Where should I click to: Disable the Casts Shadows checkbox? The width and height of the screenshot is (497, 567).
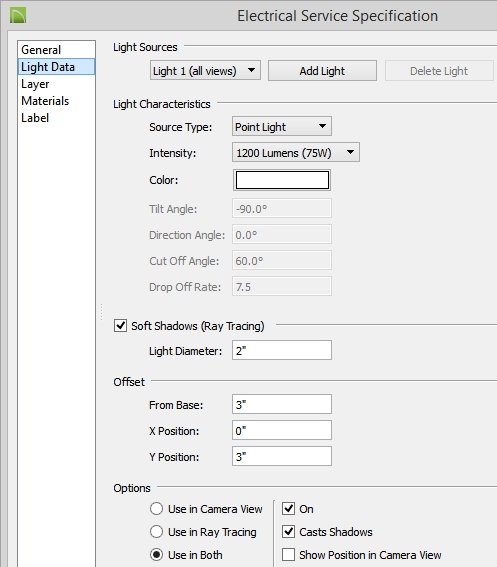(288, 532)
